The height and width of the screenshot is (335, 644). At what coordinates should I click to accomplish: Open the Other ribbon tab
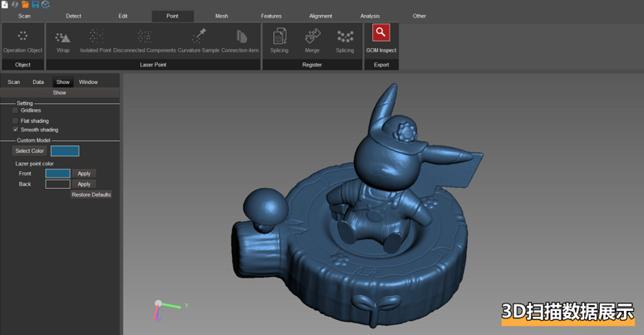tap(419, 16)
